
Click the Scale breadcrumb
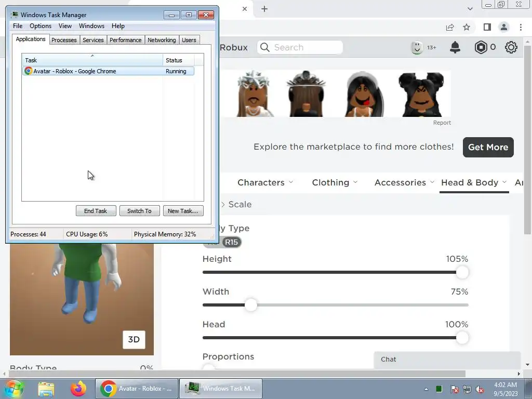[240, 204]
